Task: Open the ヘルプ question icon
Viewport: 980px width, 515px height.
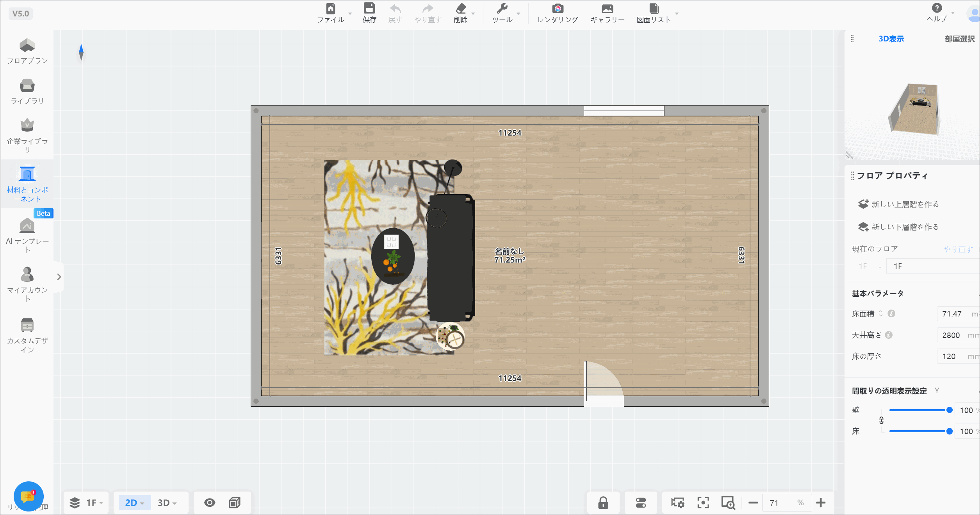Action: (937, 8)
